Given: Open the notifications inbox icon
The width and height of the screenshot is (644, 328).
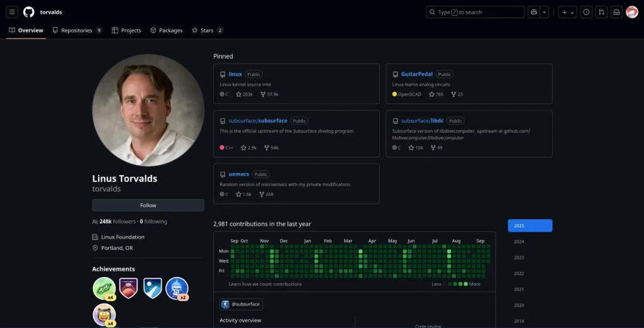Looking at the screenshot, I should pos(616,13).
